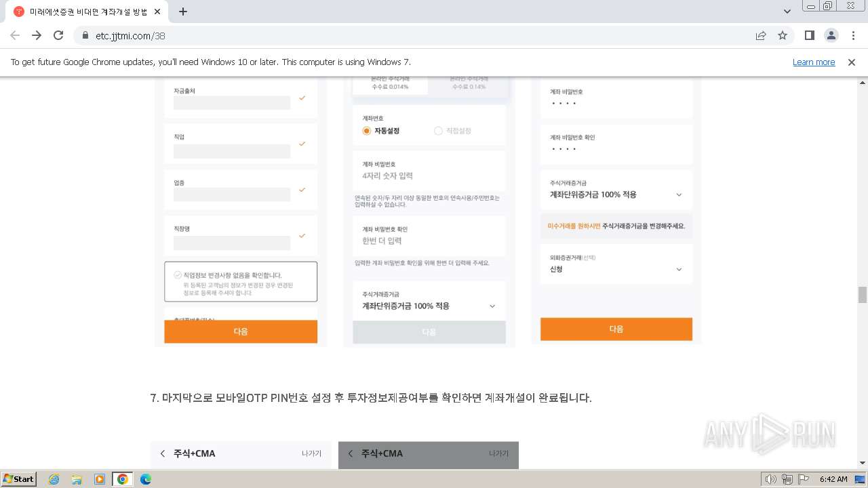The image size is (868, 488).
Task: Open Windows Media Player from taskbar
Action: [x=100, y=479]
